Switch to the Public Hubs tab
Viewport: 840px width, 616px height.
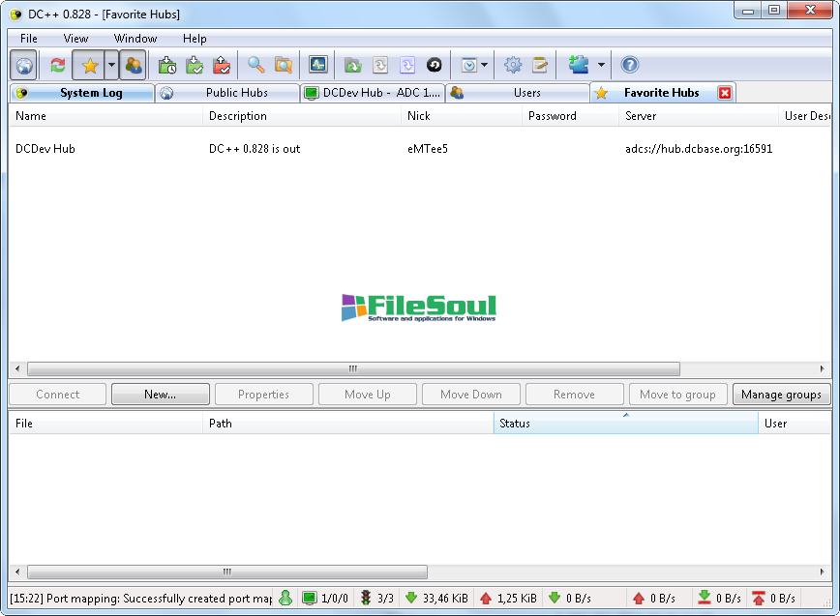pyautogui.click(x=227, y=93)
